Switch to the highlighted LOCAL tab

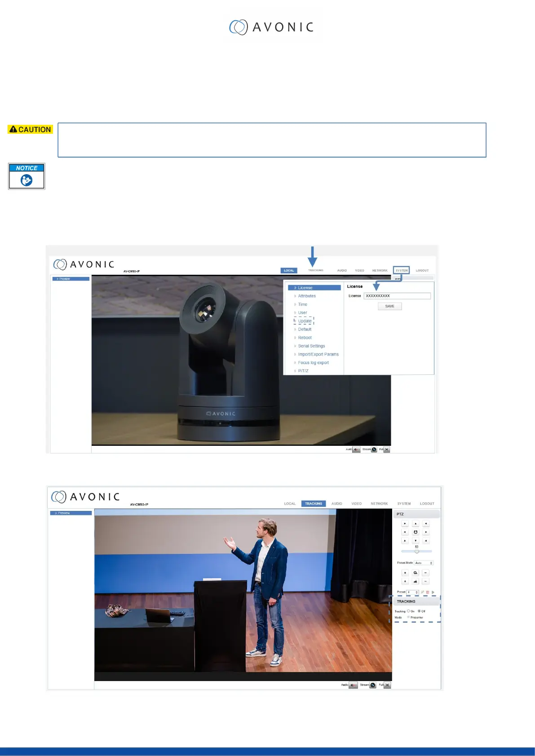click(x=289, y=271)
